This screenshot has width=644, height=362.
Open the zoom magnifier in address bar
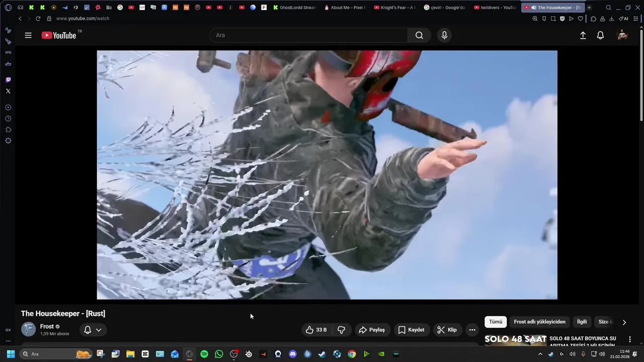point(535,19)
